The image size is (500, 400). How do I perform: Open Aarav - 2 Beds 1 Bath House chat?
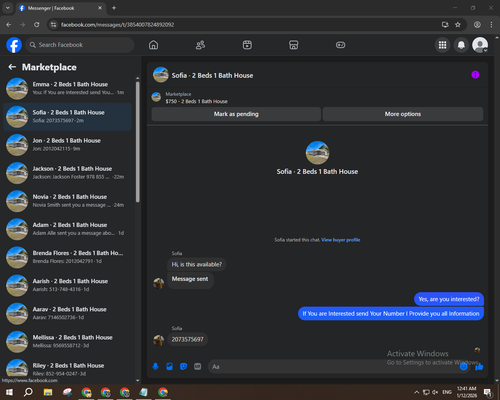click(x=68, y=313)
